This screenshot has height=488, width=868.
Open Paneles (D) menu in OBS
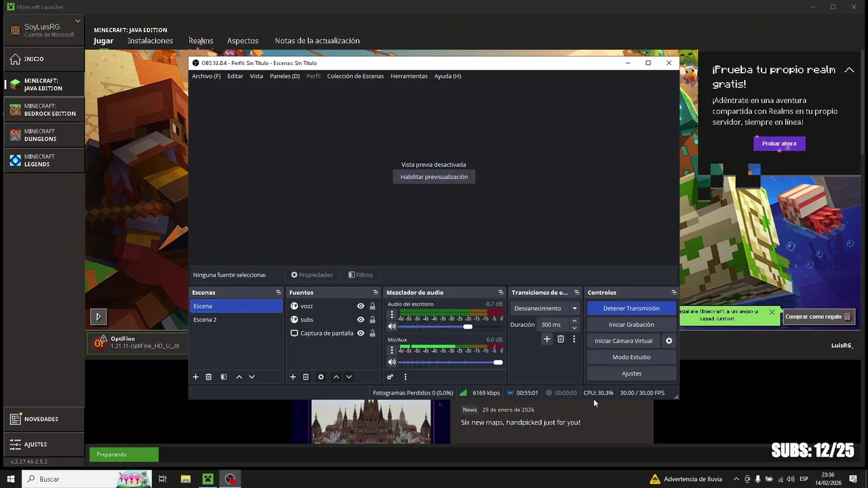285,76
